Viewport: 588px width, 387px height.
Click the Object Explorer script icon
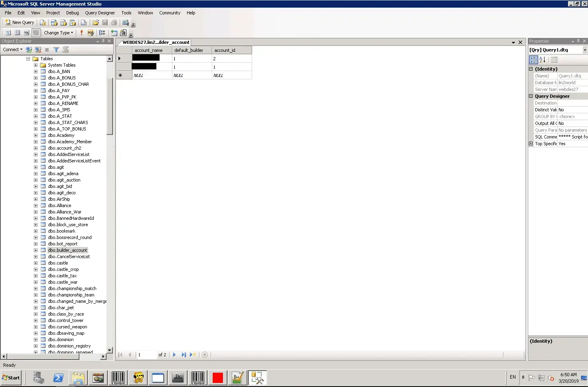65,49
